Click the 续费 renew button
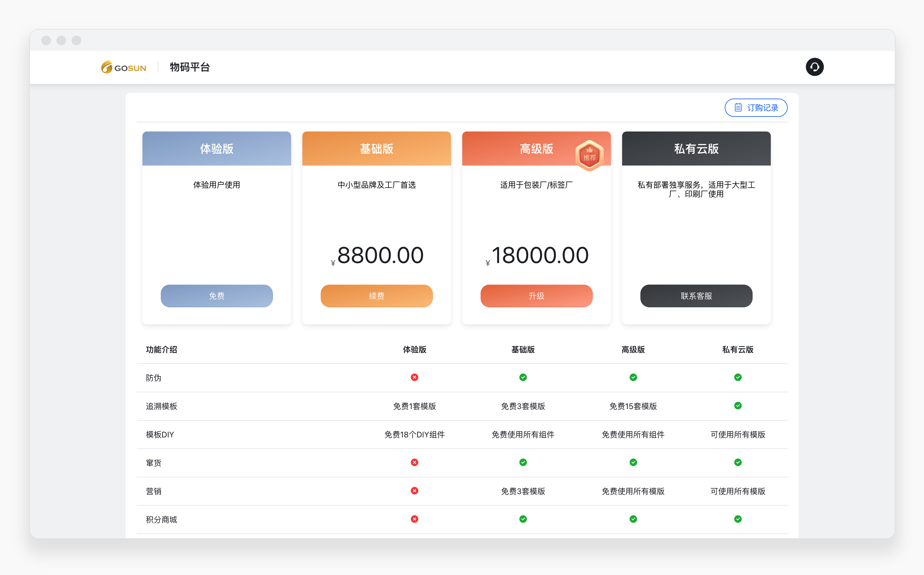Image resolution: width=924 pixels, height=575 pixels. click(x=376, y=295)
